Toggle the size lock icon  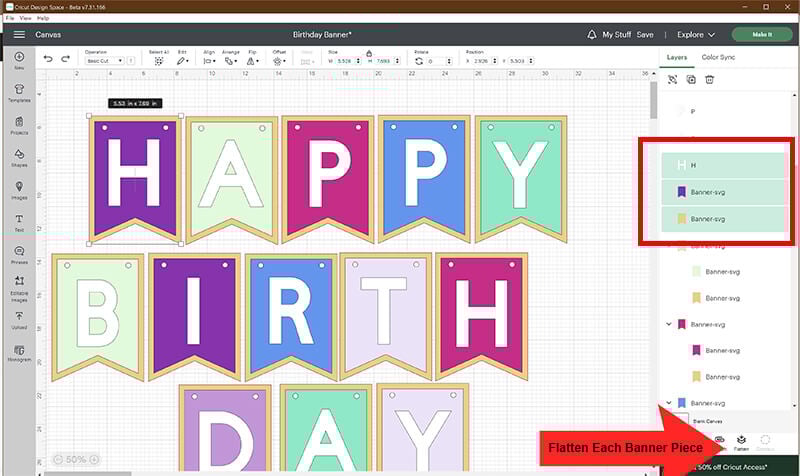click(x=369, y=53)
